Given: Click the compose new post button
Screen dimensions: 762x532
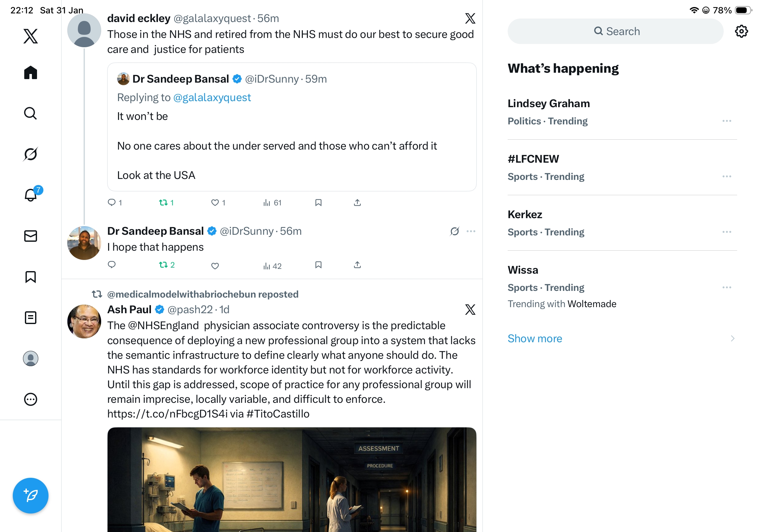Looking at the screenshot, I should (x=31, y=496).
